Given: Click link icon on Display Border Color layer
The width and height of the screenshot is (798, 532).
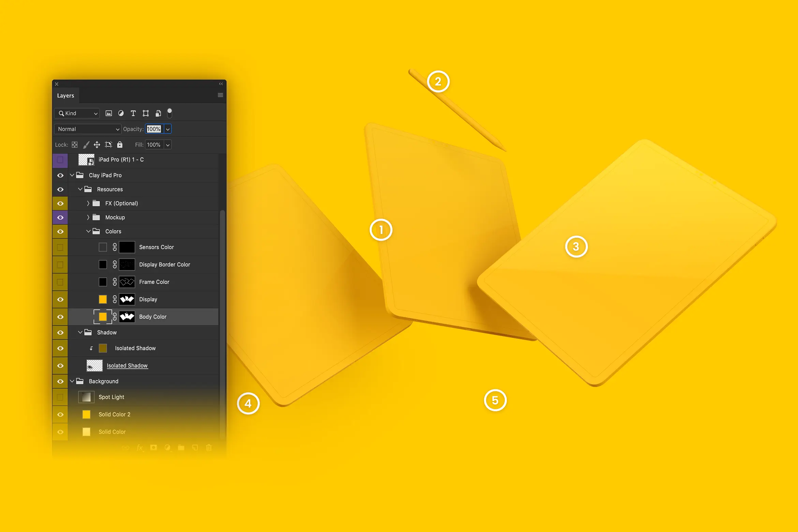Looking at the screenshot, I should pos(115,264).
